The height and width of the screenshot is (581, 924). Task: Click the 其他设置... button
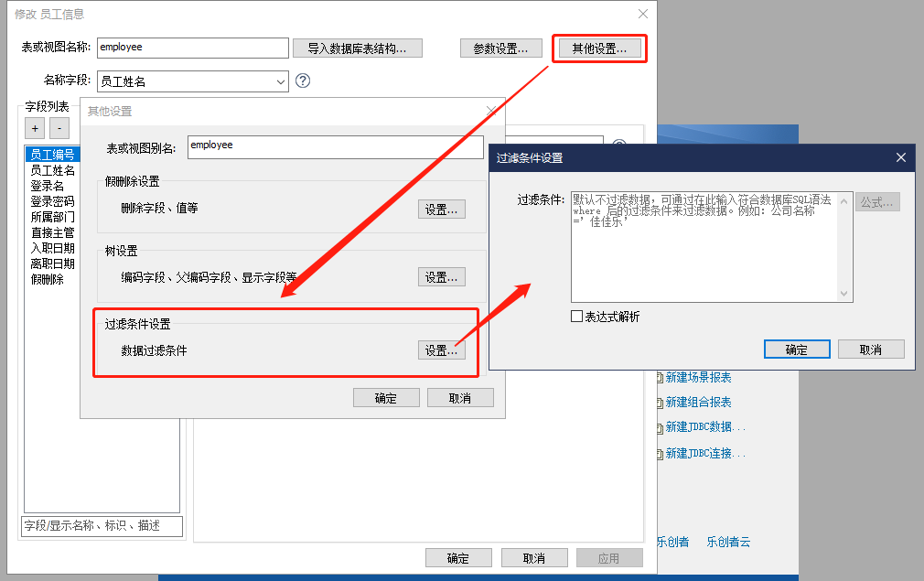pos(599,48)
